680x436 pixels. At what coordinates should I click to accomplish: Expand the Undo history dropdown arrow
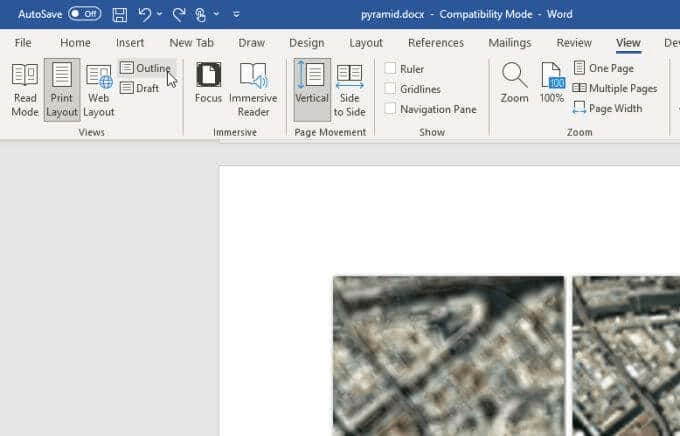[160, 15]
